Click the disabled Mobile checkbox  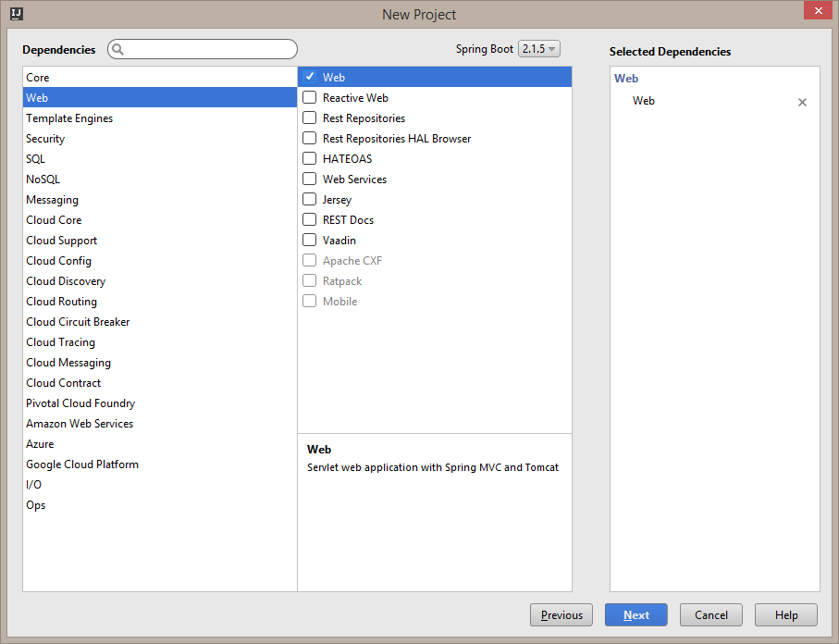click(x=309, y=301)
